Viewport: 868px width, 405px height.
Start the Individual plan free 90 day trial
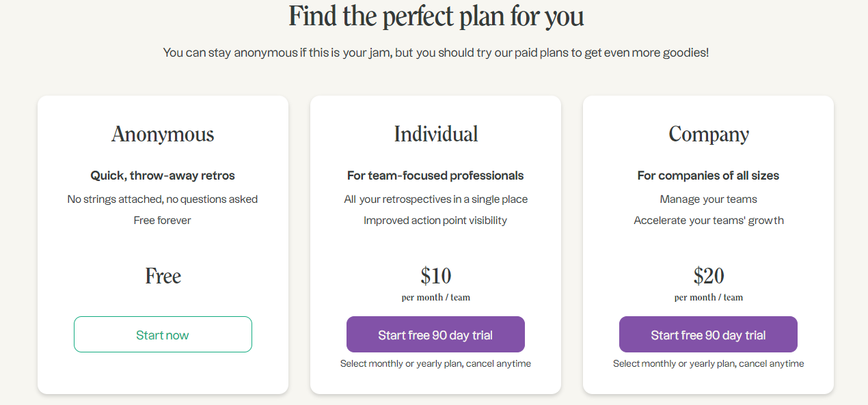(435, 335)
